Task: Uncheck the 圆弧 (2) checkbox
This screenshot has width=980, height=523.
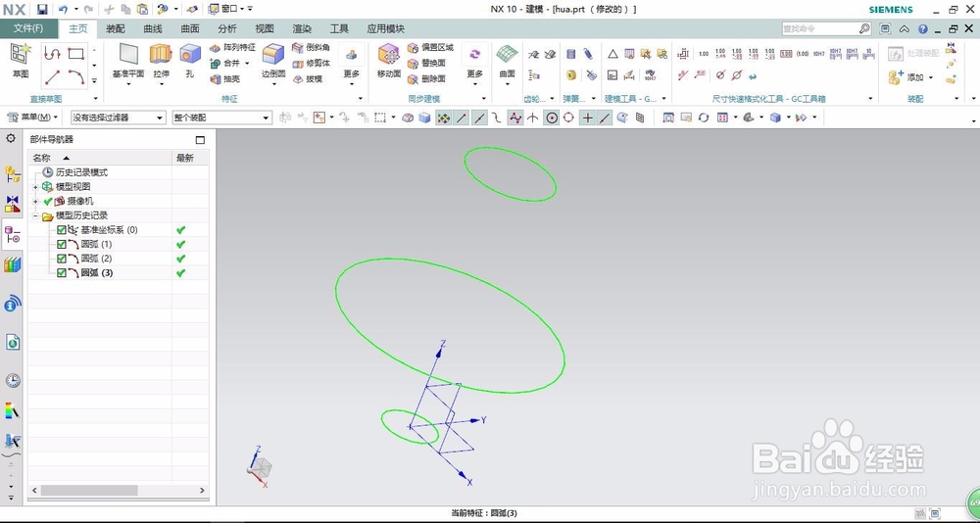Action: [61, 259]
